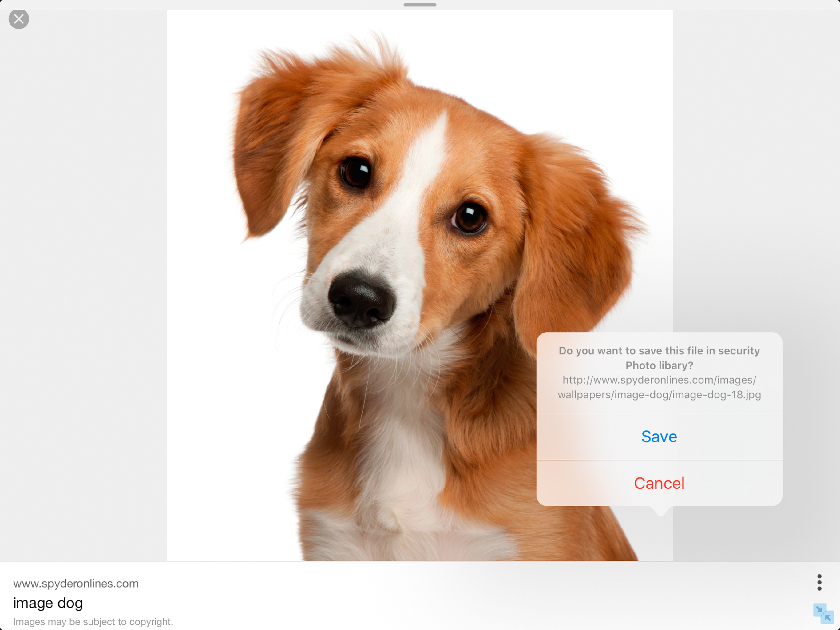Screen dimensions: 840x630
Task: Open the three-dot more options menu
Action: pos(819,582)
